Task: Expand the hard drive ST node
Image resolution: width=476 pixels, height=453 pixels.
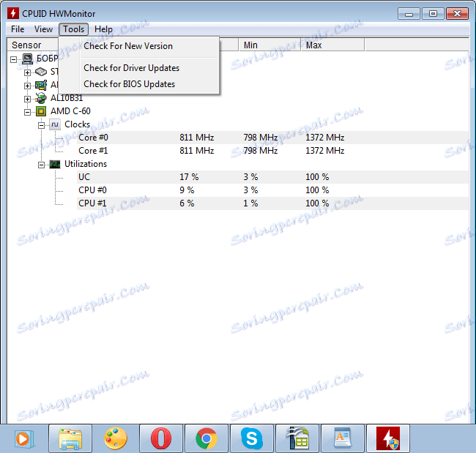Action: (x=27, y=72)
